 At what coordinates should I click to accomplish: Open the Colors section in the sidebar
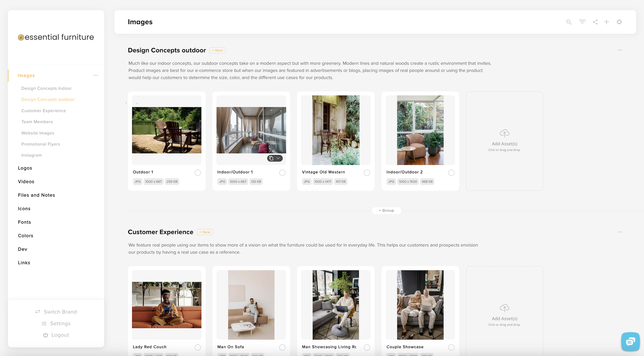25,236
